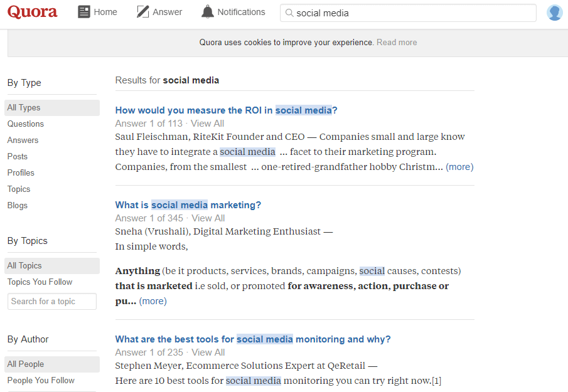Filter results by Profiles
The width and height of the screenshot is (568, 392).
point(21,172)
